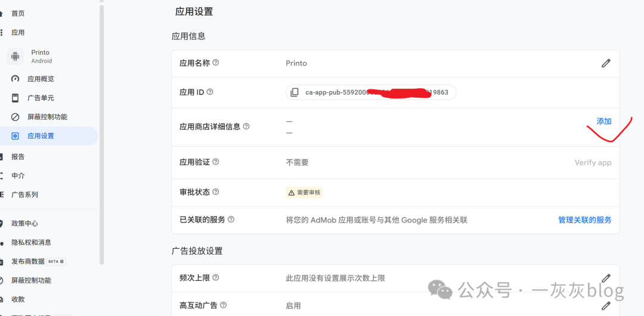The image size is (644, 316).
Task: Open 隐私权和消息 in the sidebar
Action: (31, 243)
